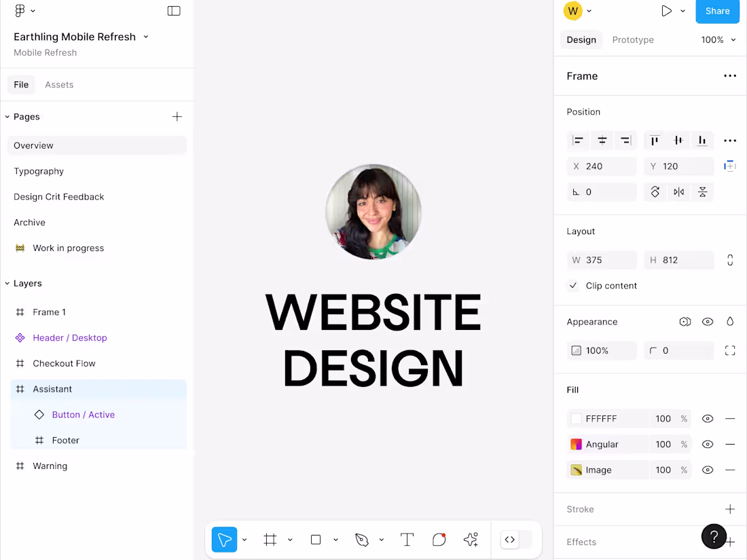Switch to the Prototype tab
This screenshot has width=747, height=560.
[633, 40]
